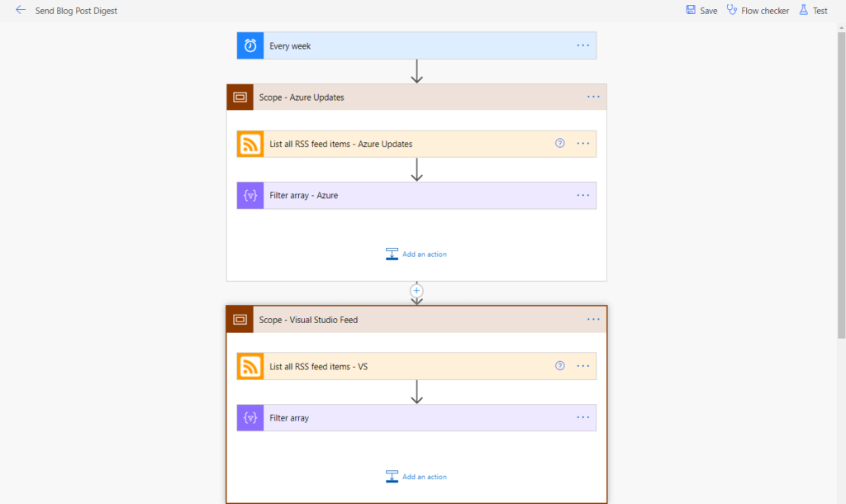
Task: Expand List all RSS feed items - VS card
Action: [x=416, y=366]
